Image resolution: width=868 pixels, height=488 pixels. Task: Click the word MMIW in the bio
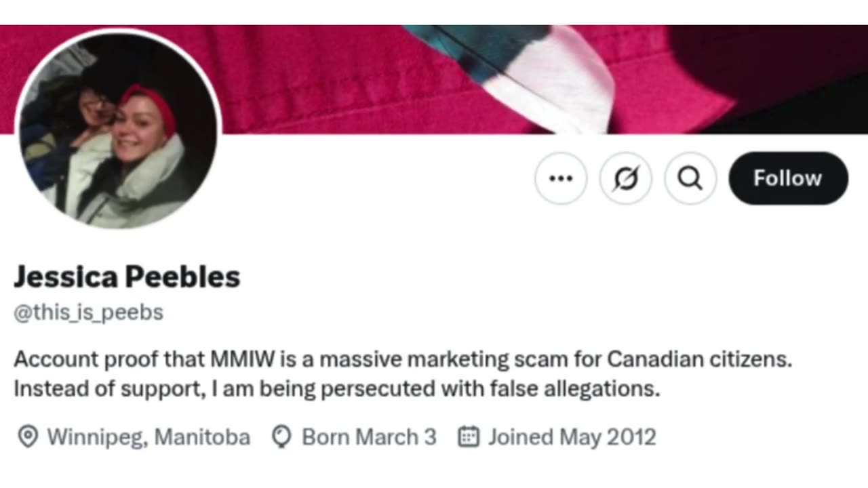242,359
